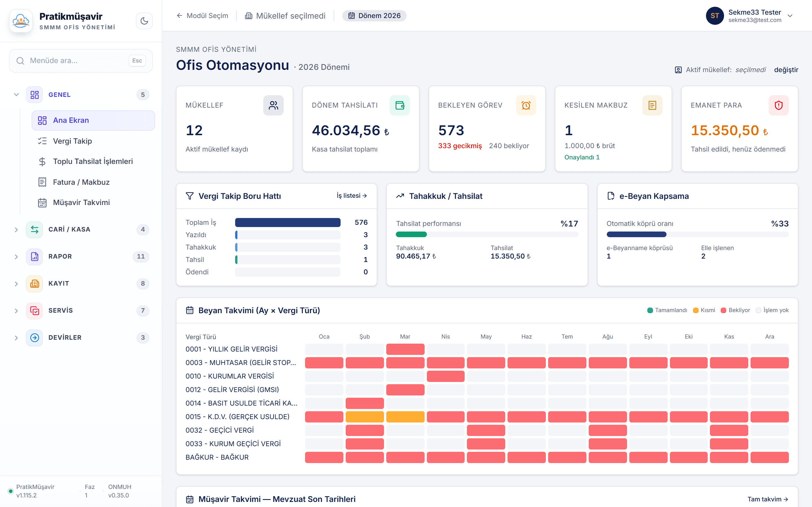Click değiştir to change active mükellef
This screenshot has height=507, width=812.
[786, 70]
